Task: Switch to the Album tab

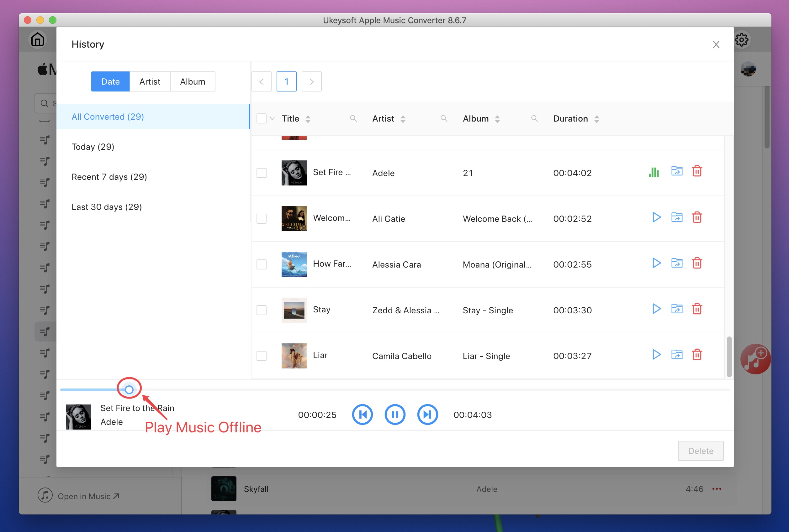Action: 193,81
